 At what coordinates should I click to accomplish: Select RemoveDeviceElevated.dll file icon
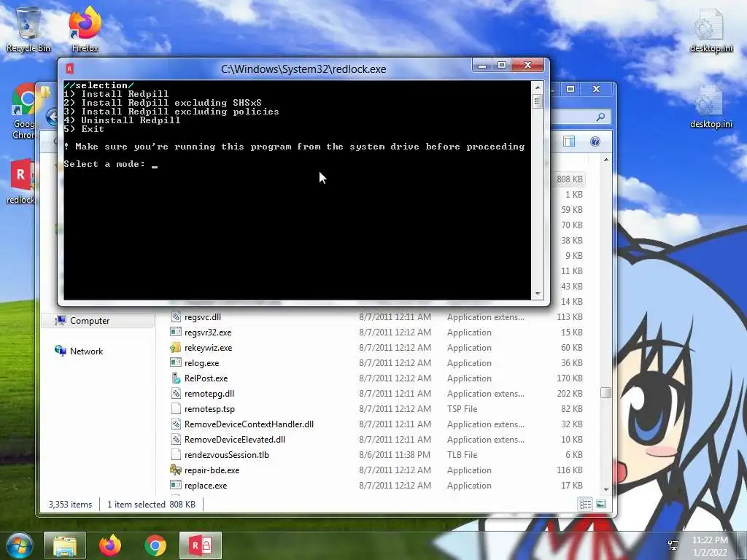176,439
